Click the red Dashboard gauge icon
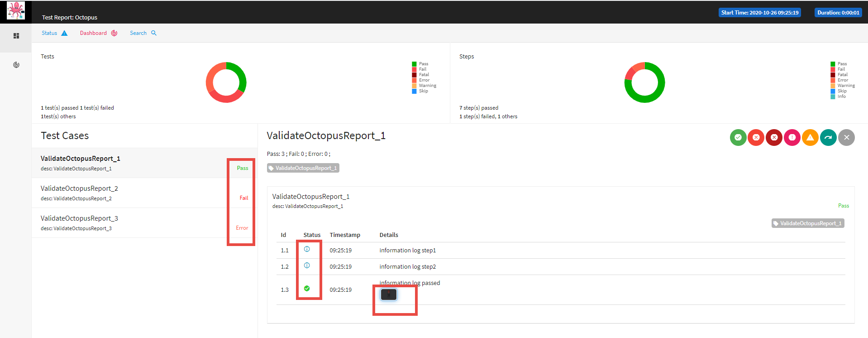The image size is (868, 338). pyautogui.click(x=114, y=33)
